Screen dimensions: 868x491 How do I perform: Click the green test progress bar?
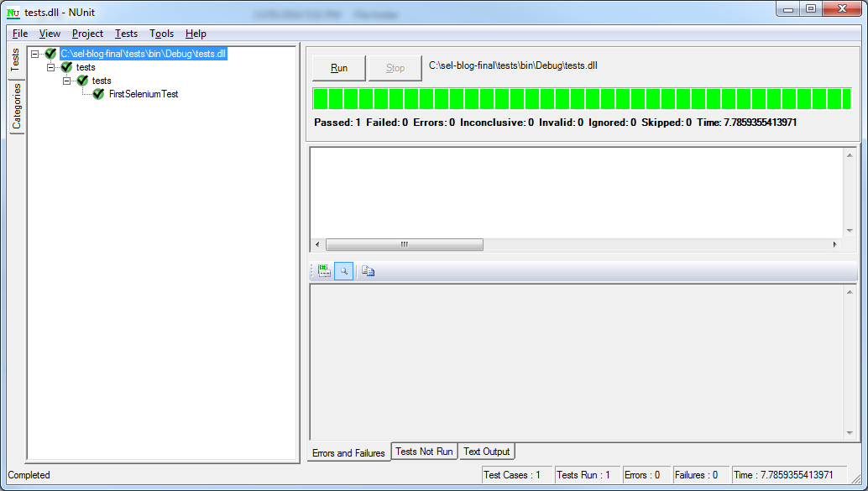coord(582,99)
